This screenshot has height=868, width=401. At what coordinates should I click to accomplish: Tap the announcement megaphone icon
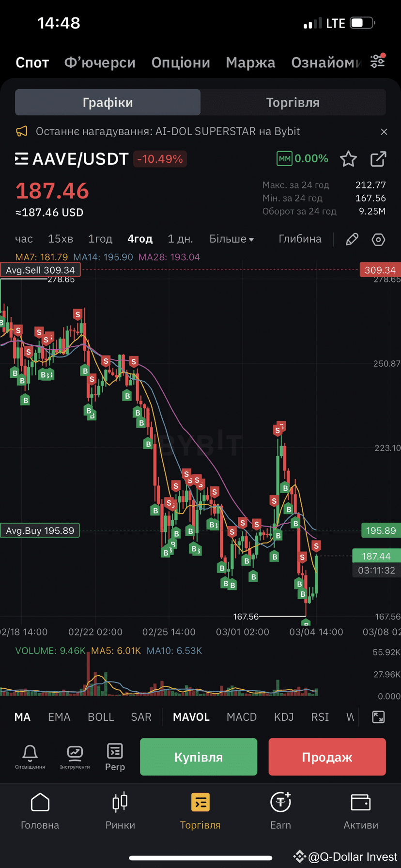coord(22,131)
